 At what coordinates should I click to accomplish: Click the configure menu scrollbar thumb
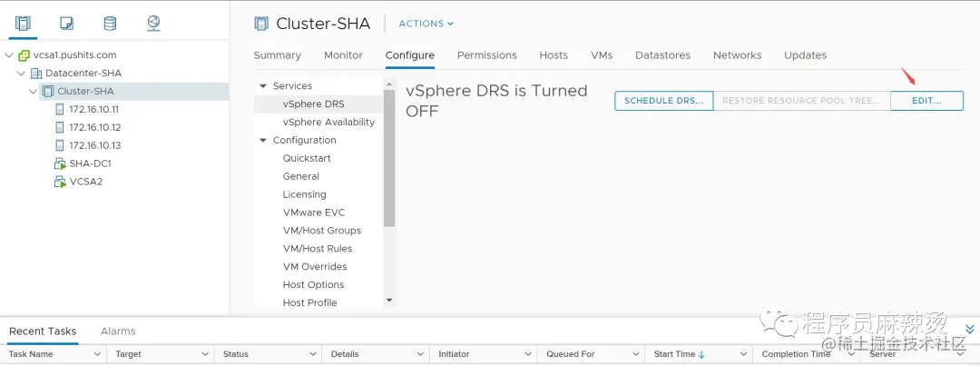[389, 158]
